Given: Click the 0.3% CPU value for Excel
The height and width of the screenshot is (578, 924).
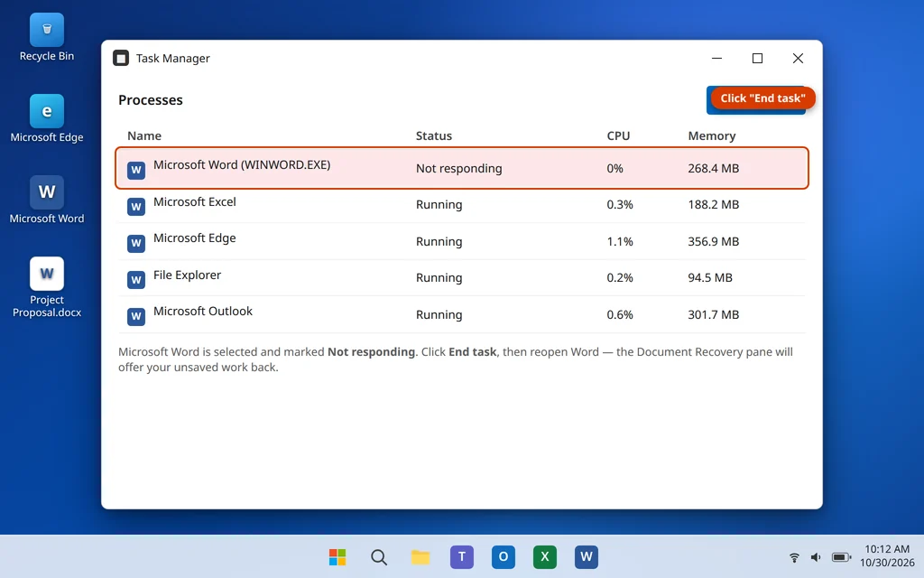Looking at the screenshot, I should pos(620,205).
